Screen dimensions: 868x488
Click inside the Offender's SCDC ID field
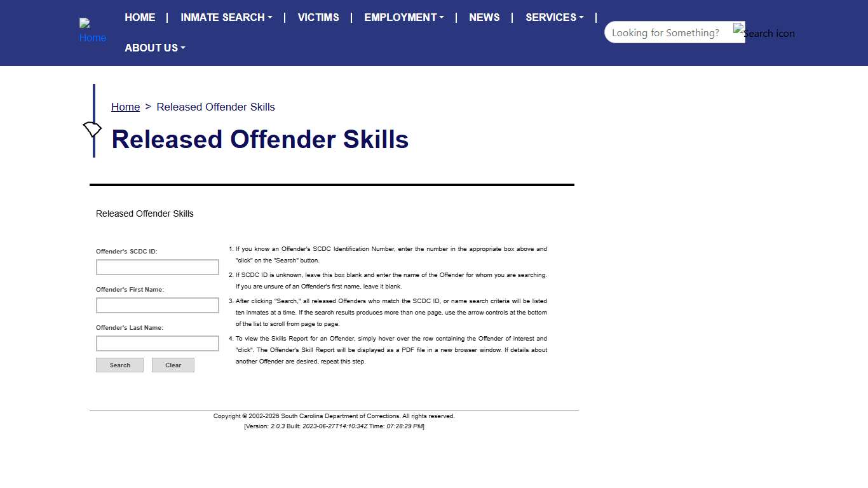pos(157,267)
